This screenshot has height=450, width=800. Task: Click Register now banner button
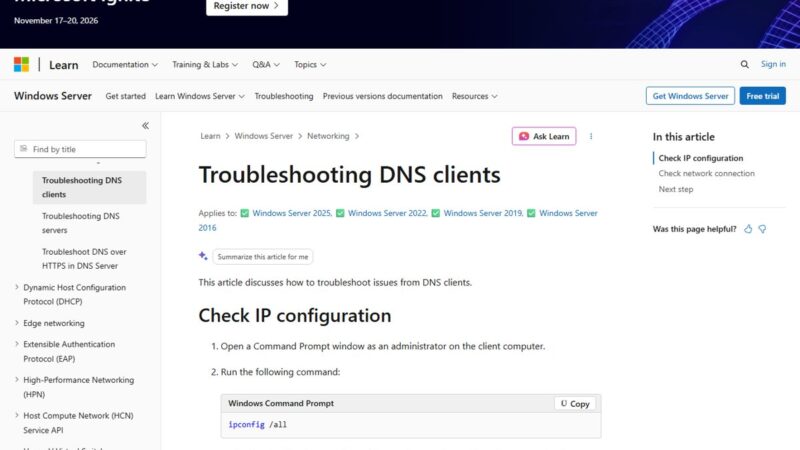coord(247,6)
